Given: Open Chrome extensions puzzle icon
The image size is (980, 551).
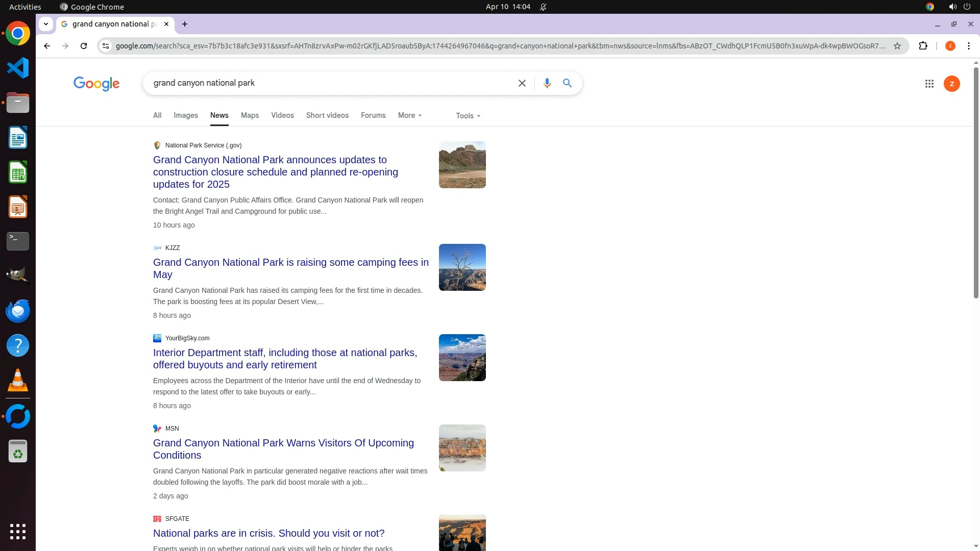Looking at the screenshot, I should 923,46.
